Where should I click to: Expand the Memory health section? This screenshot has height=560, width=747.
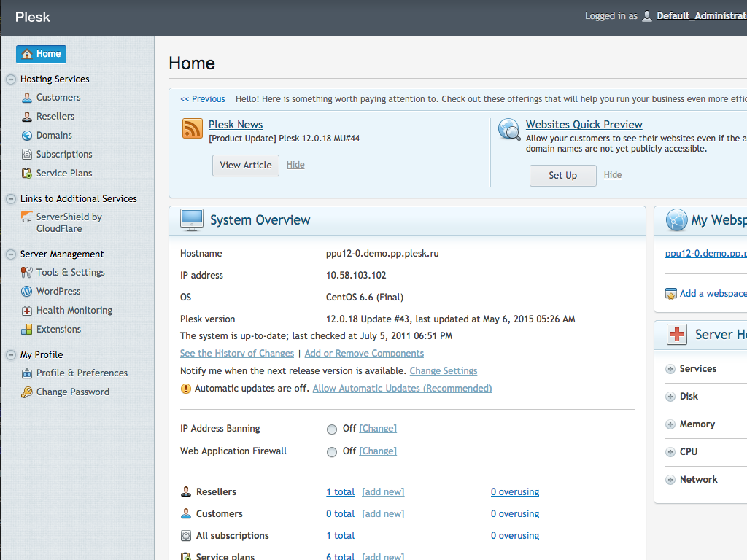point(670,424)
